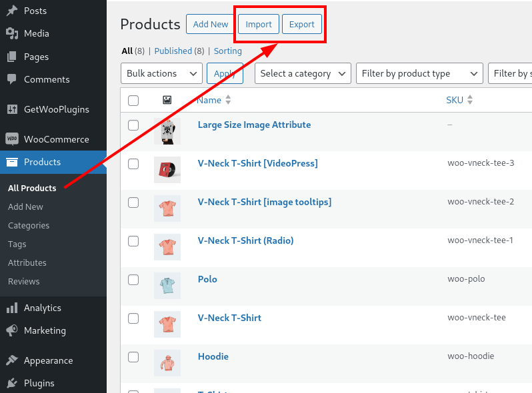532x393 pixels.
Task: Open the Select a category dropdown
Action: [x=303, y=73]
